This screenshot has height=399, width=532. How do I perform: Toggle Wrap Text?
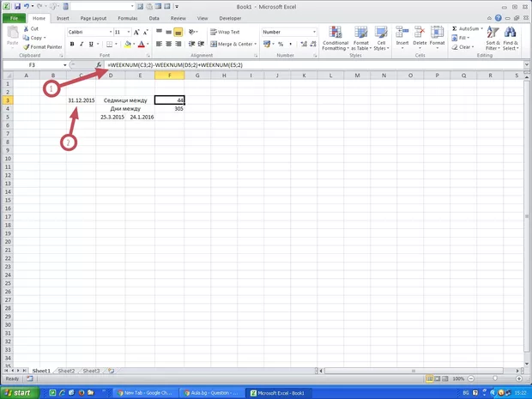point(225,32)
